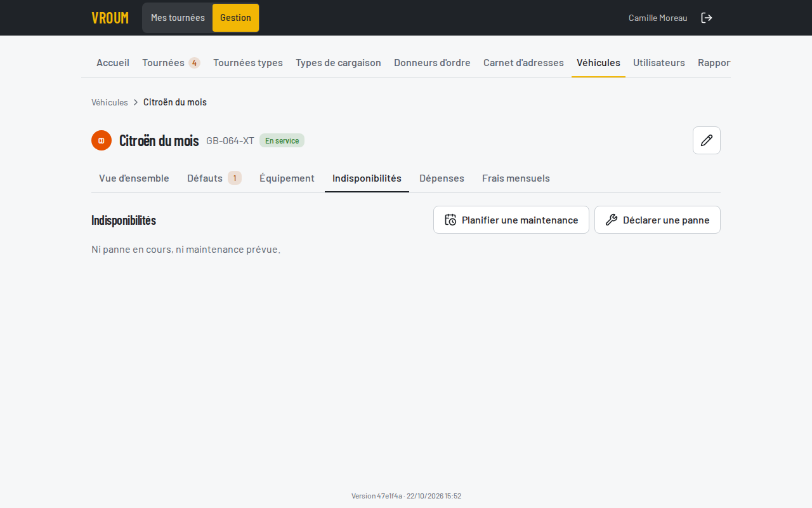Click the GB-064-XT license plate text
The width and height of the screenshot is (812, 508).
(x=230, y=140)
